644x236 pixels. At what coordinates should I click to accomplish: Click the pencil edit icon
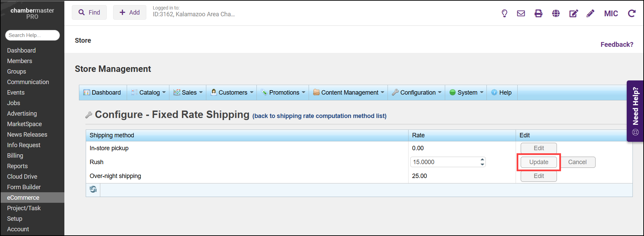(590, 14)
